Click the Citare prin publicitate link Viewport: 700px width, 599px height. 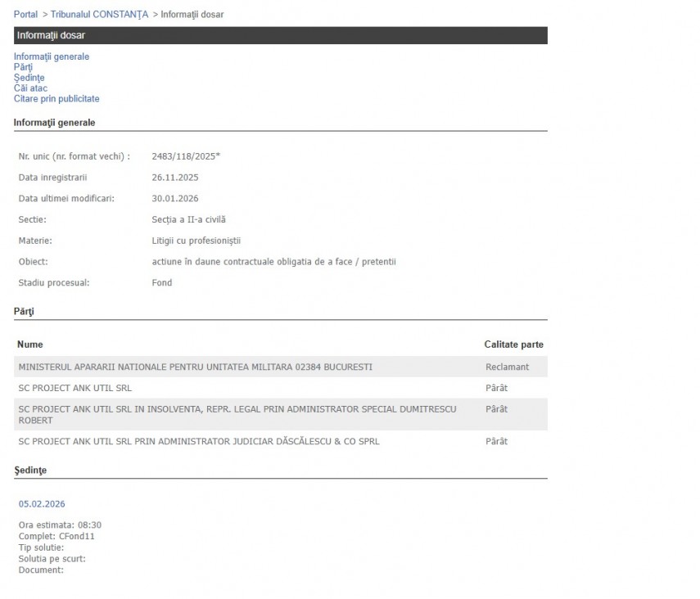(x=56, y=99)
